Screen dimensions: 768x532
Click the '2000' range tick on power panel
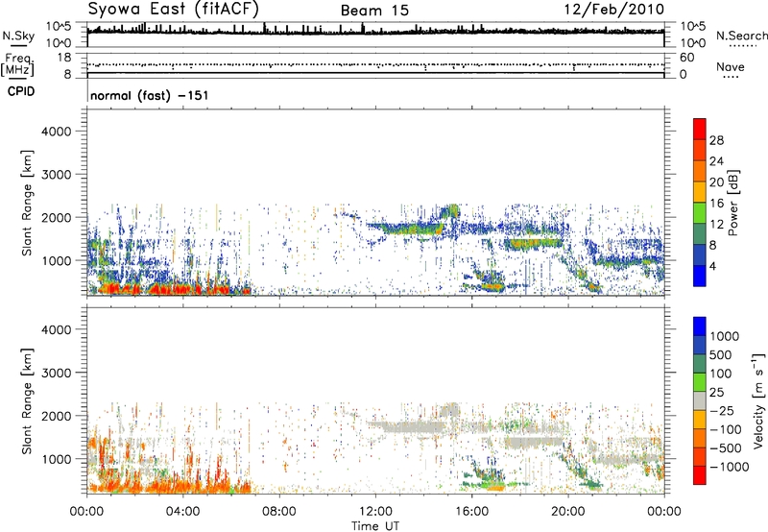pyautogui.click(x=57, y=218)
